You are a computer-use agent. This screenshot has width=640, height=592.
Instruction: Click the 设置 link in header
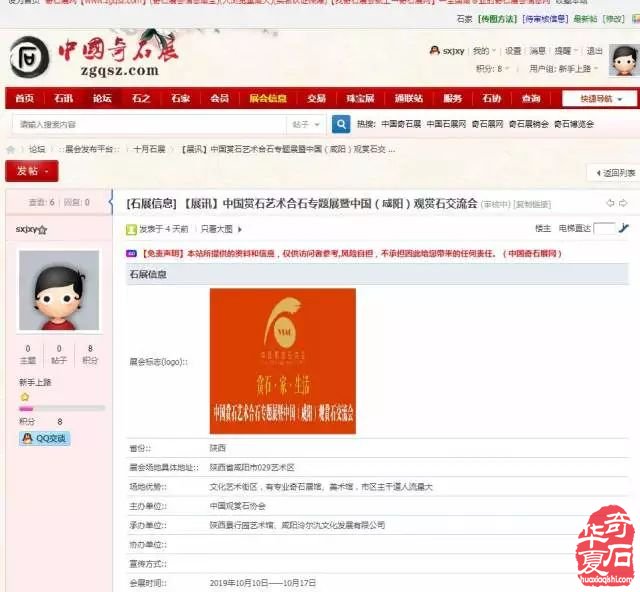pos(513,51)
